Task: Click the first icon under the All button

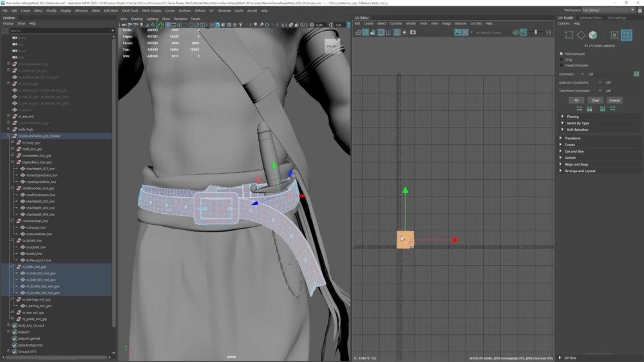Action: pos(579,108)
